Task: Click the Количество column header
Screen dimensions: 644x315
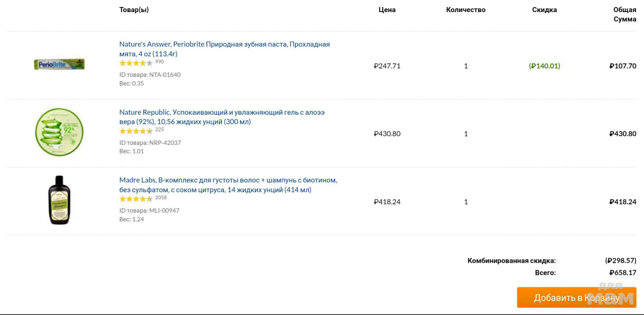Action: (x=465, y=10)
